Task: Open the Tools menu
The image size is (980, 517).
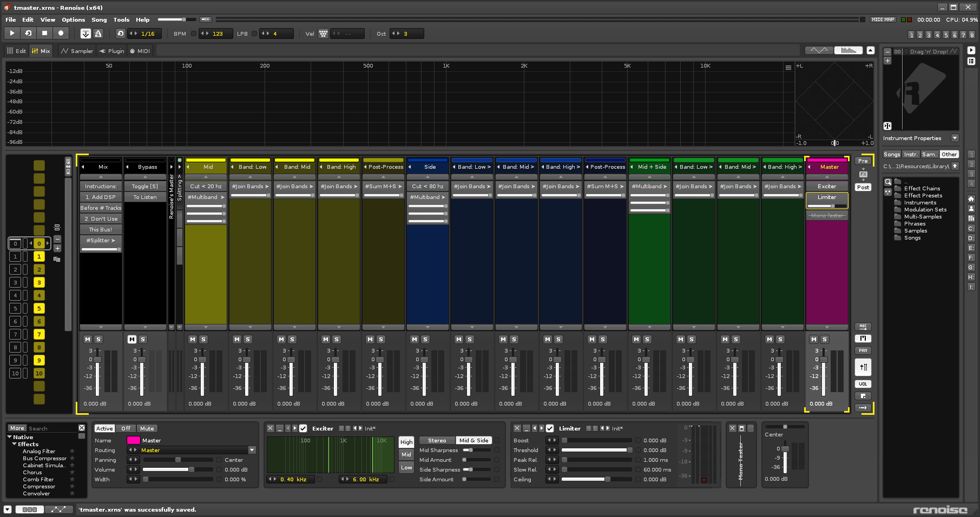Action: tap(121, 19)
